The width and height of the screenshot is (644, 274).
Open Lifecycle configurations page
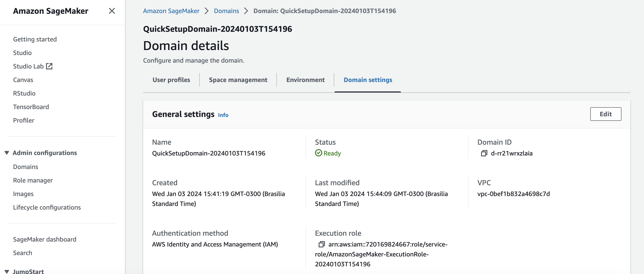[47, 207]
